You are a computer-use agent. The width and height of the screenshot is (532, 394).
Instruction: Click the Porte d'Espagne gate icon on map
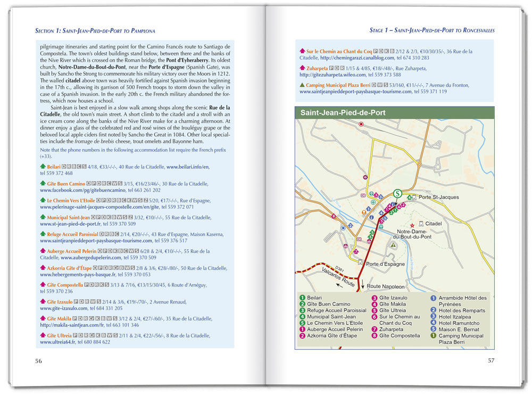pyautogui.click(x=361, y=262)
